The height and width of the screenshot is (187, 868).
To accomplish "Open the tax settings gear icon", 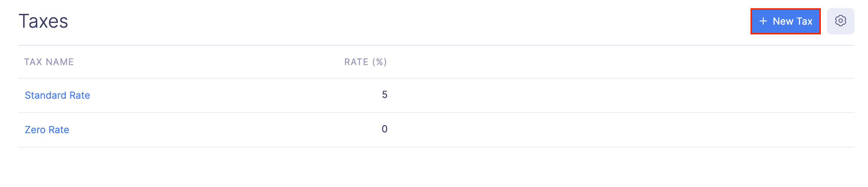I will [840, 21].
